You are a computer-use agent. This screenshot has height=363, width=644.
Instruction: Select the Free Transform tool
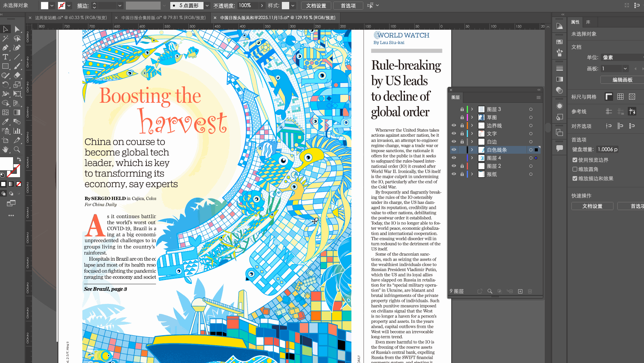[x=17, y=94]
